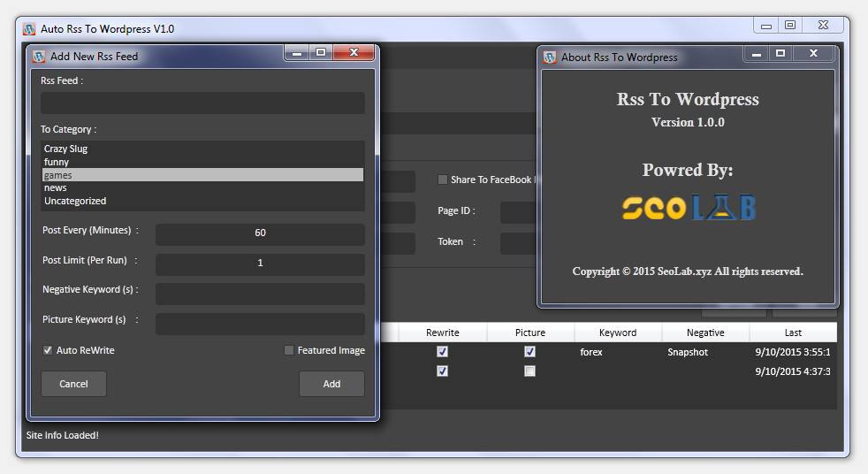This screenshot has height=474, width=868.
Task: Click the Keyword column header
Action: 618,333
